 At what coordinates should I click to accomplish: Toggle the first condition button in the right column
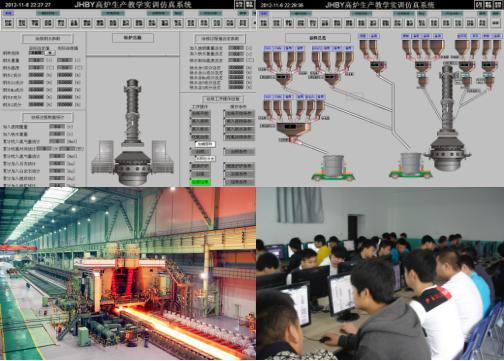click(x=240, y=113)
